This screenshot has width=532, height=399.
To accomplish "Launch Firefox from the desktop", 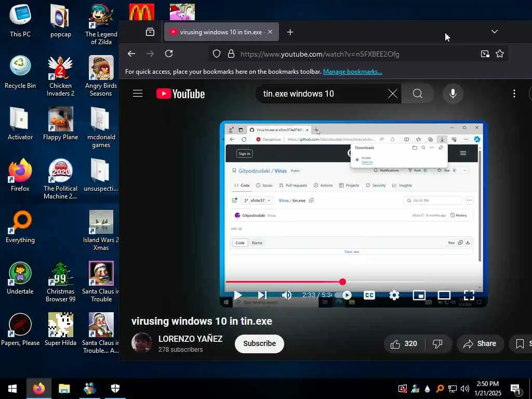I will point(20,175).
